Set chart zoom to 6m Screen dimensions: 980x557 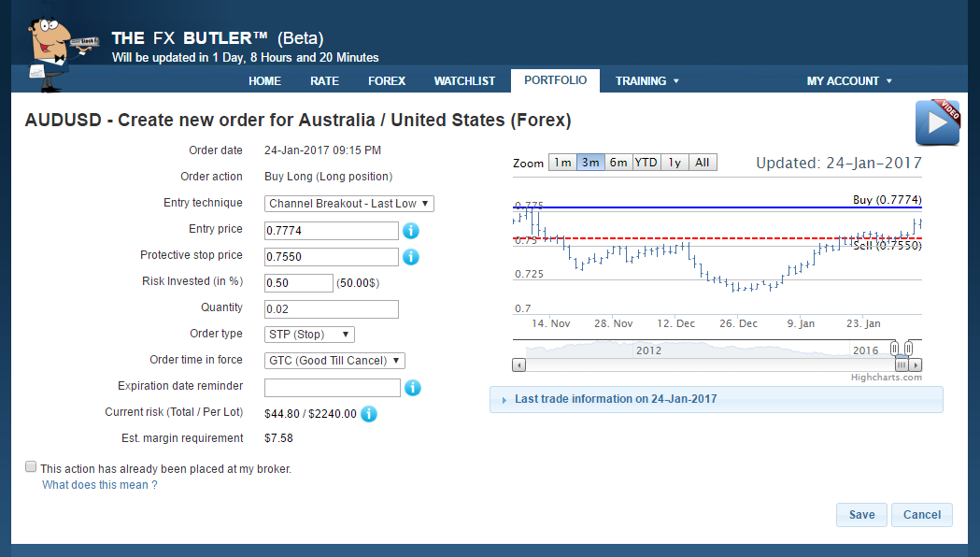point(618,163)
